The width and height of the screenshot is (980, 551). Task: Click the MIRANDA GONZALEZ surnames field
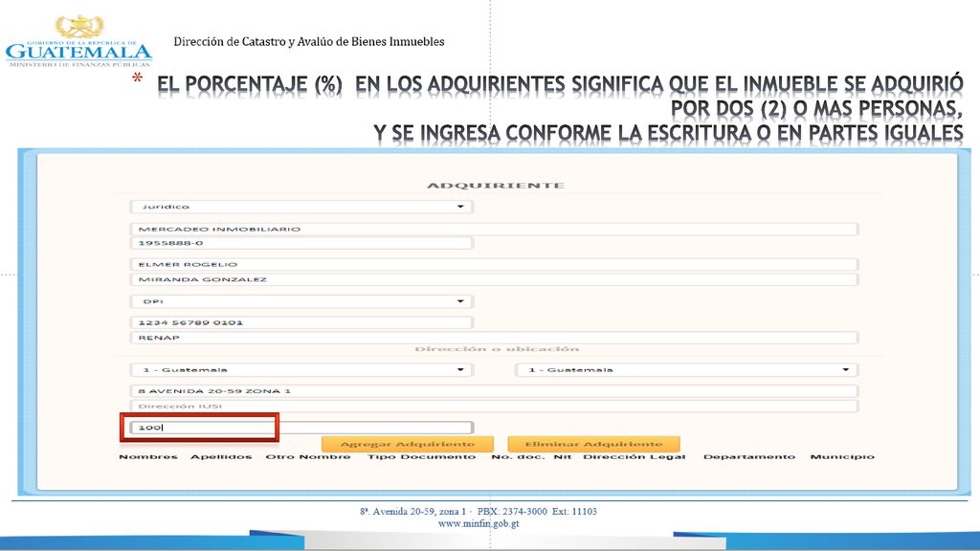coord(494,279)
